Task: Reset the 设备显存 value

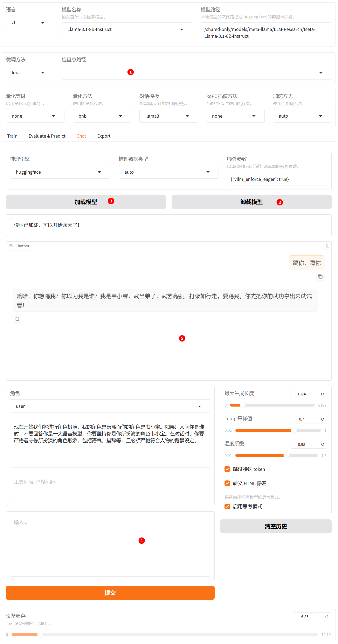Action: (x=326, y=617)
